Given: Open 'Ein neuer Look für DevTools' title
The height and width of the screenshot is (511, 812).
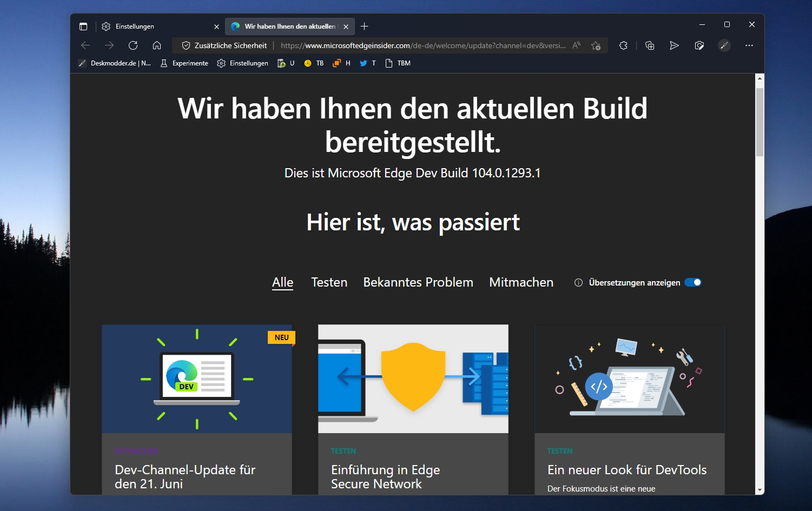Looking at the screenshot, I should pos(627,470).
